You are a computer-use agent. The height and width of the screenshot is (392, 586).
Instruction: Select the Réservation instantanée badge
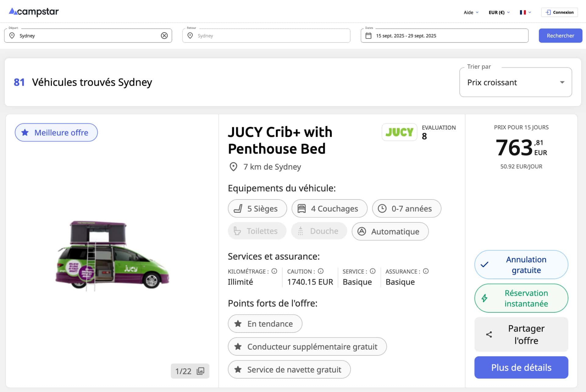point(521,298)
